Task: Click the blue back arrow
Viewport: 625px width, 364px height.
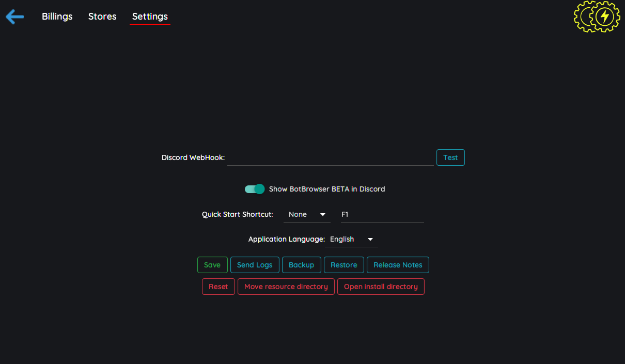Action: tap(14, 17)
